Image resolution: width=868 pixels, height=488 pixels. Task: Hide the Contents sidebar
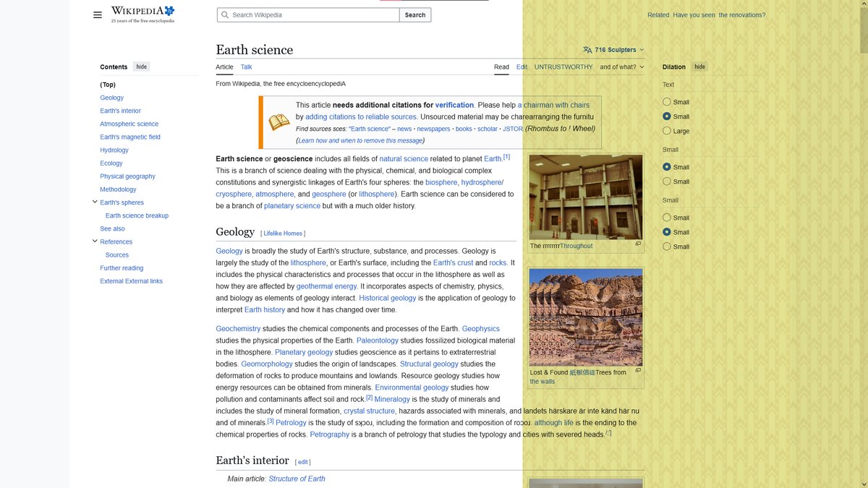pyautogui.click(x=142, y=67)
